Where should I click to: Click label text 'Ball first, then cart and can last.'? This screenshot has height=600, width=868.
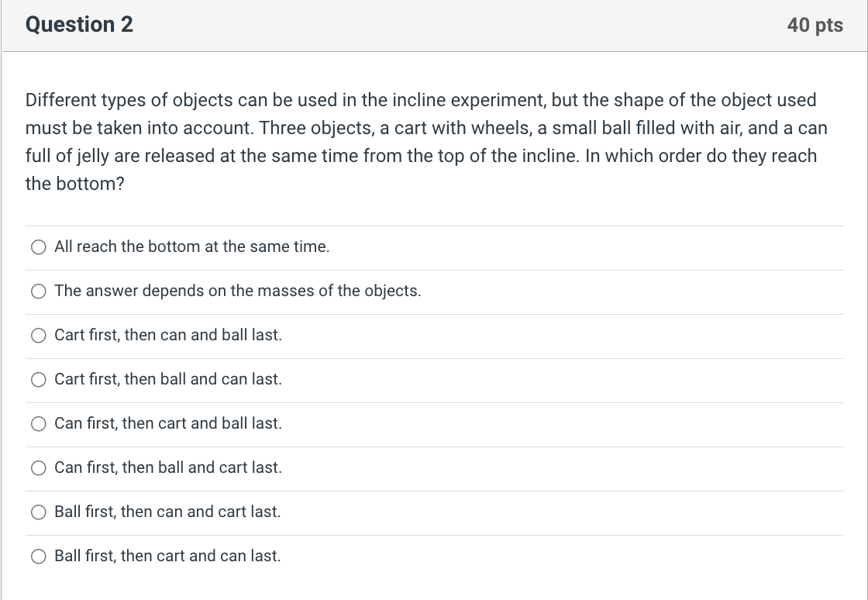(x=167, y=556)
